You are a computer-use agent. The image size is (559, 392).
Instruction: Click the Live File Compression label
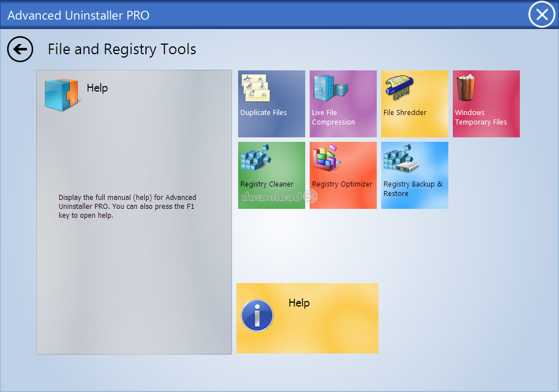(x=333, y=117)
